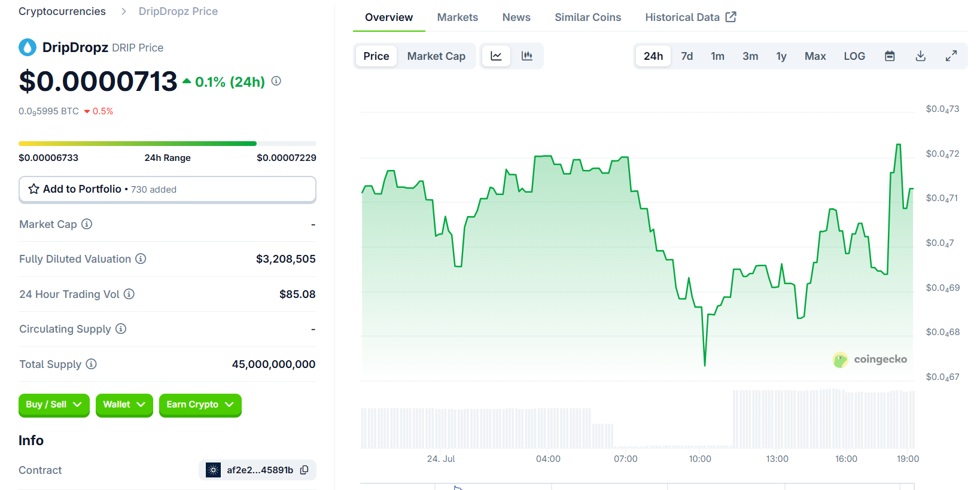Click the $0.00006733 range low value
This screenshot has height=490, width=980.
pos(48,157)
